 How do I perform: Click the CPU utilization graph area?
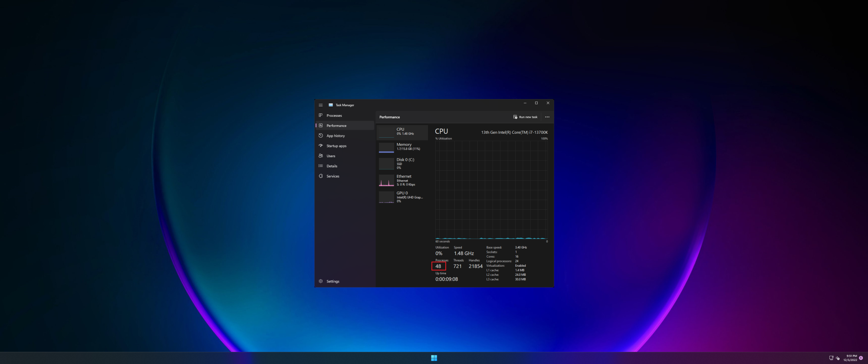tap(491, 189)
